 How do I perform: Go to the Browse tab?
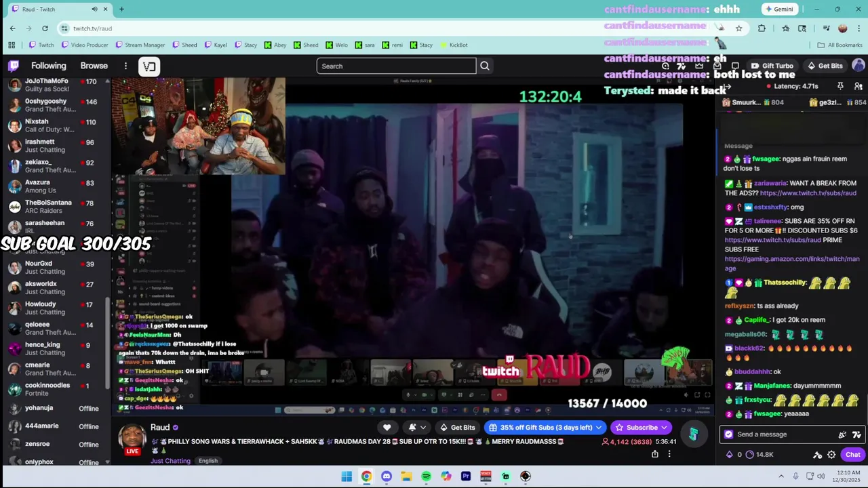point(94,66)
